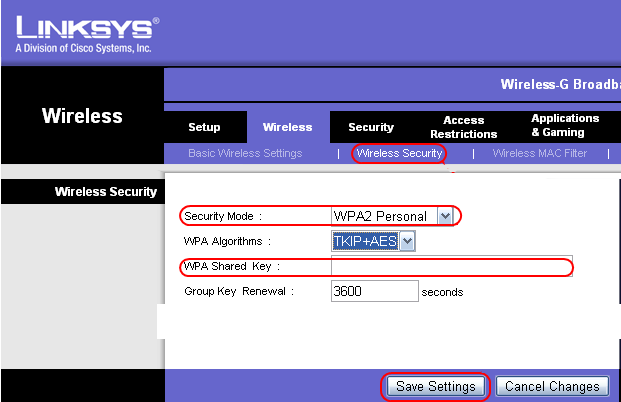The height and width of the screenshot is (402, 621).
Task: Open the Access Restrictions tab
Action: click(463, 127)
